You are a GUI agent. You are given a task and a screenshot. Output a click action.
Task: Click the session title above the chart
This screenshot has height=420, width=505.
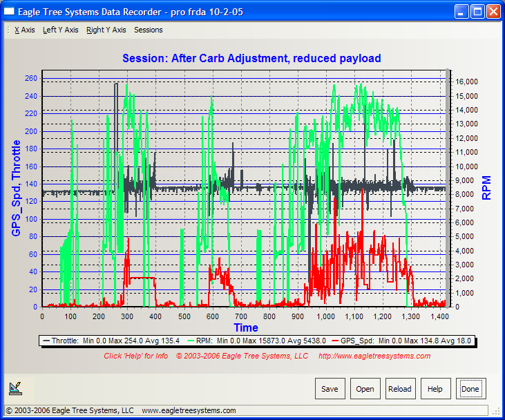point(251,58)
